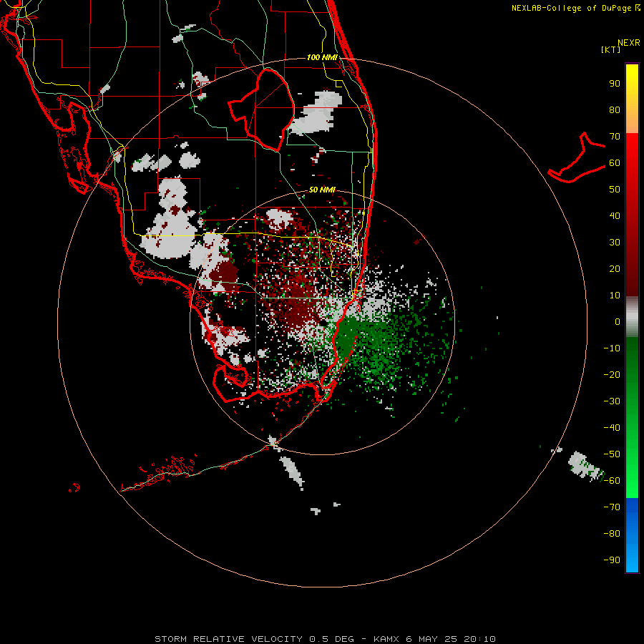Click the KT units label above color scale
The image size is (644, 644).
(x=610, y=49)
